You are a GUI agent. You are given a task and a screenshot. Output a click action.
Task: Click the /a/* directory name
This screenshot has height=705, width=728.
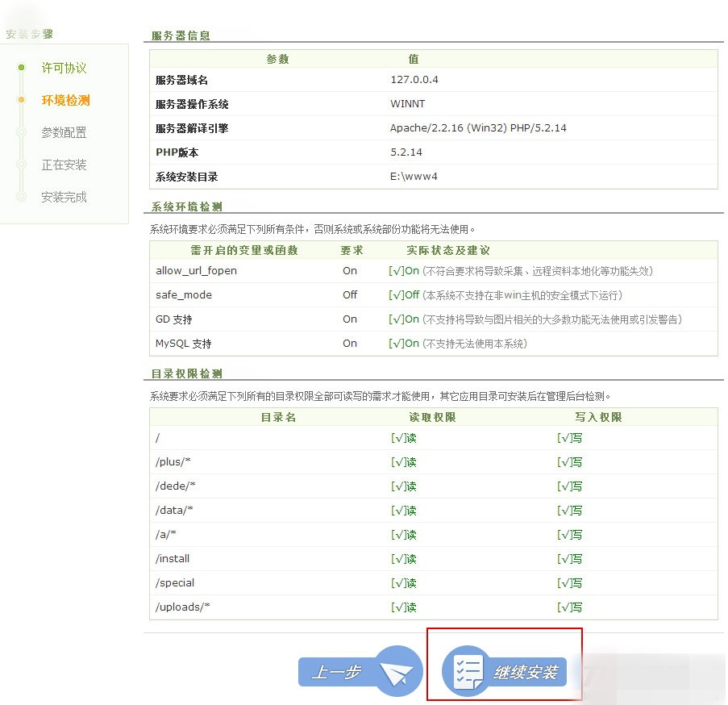166,534
